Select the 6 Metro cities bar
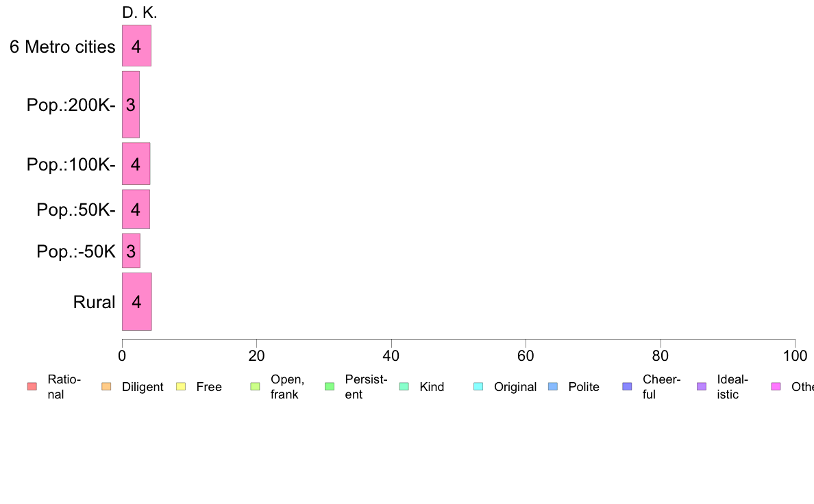The image size is (814, 504). pyautogui.click(x=136, y=46)
